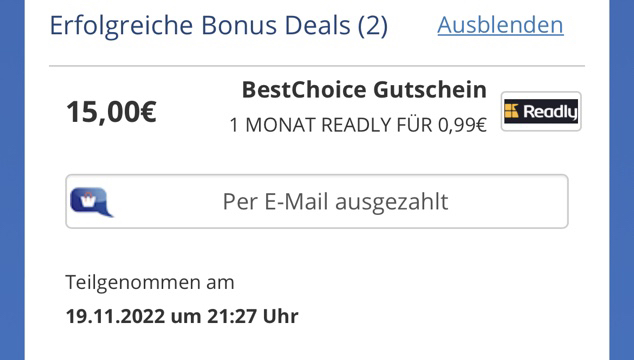Click the left blue page margin
The width and height of the screenshot is (634, 360).
tap(12, 180)
